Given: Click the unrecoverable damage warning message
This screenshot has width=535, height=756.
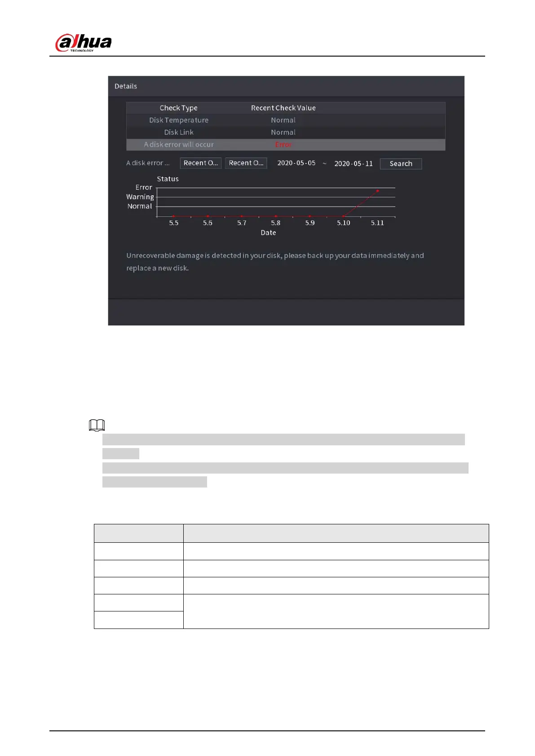Looking at the screenshot, I should [275, 262].
